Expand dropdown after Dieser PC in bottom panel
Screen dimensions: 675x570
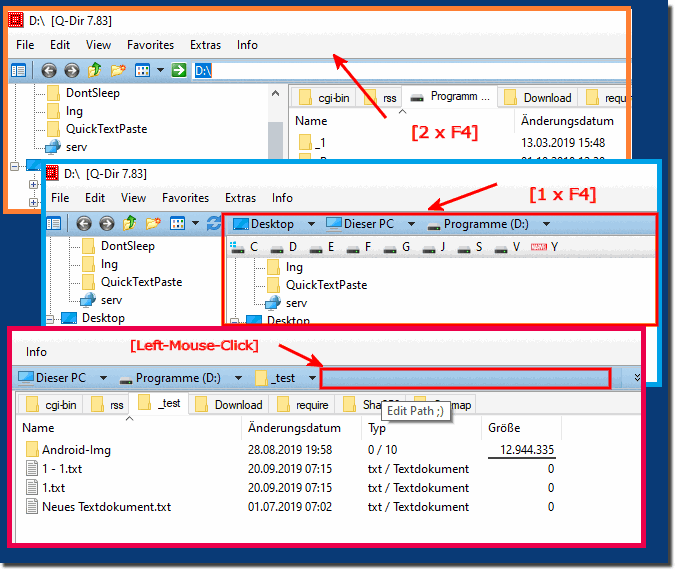pos(103,378)
